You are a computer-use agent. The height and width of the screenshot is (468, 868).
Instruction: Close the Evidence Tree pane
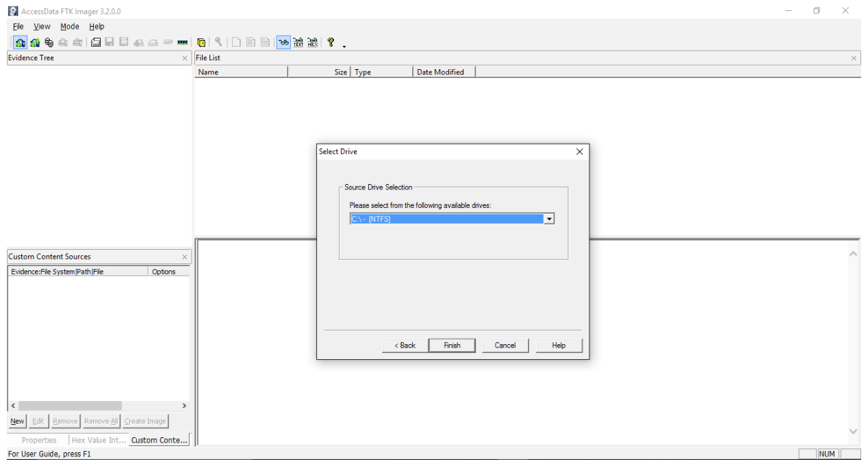coord(184,58)
